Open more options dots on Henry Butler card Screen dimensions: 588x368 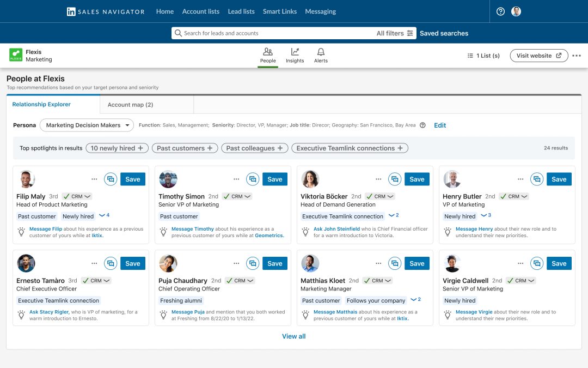tap(520, 179)
